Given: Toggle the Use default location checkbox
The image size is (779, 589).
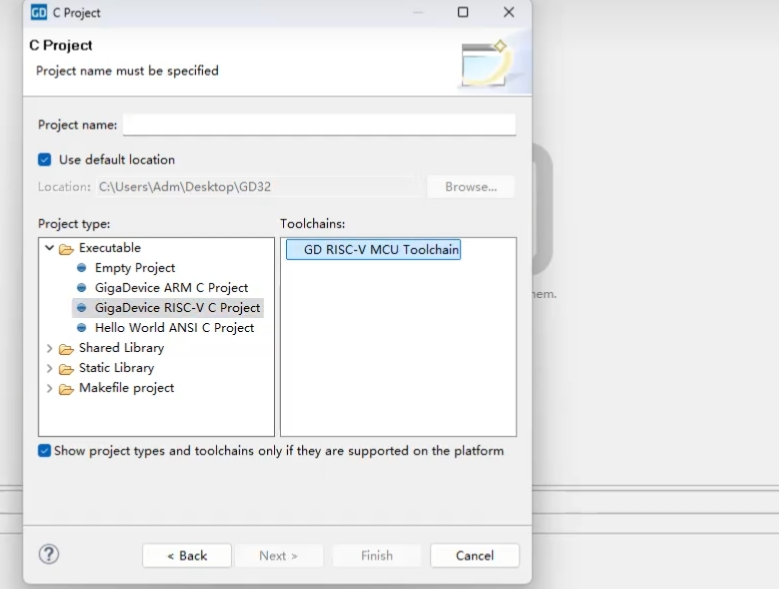Looking at the screenshot, I should click(x=45, y=160).
